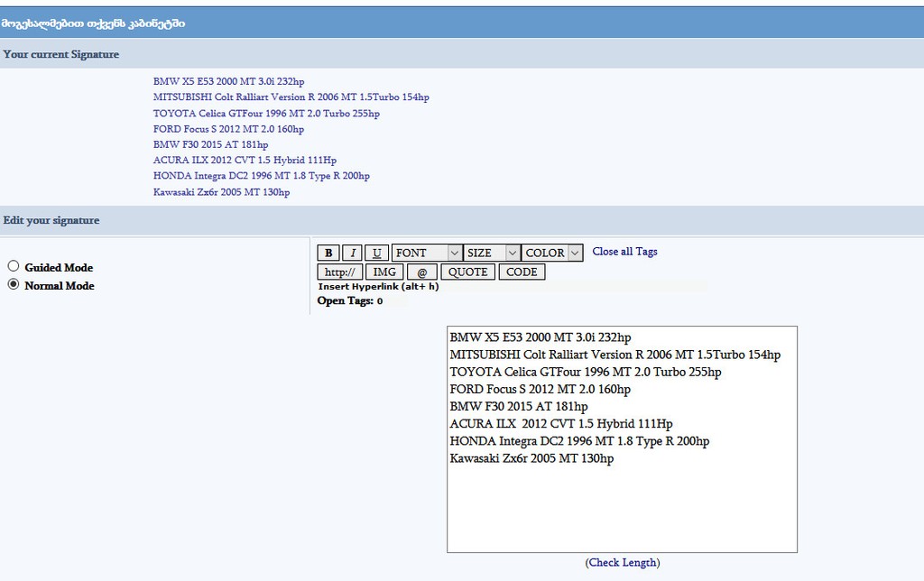The image size is (924, 581).
Task: Select the Guided Mode radio button
Action: pyautogui.click(x=14, y=266)
